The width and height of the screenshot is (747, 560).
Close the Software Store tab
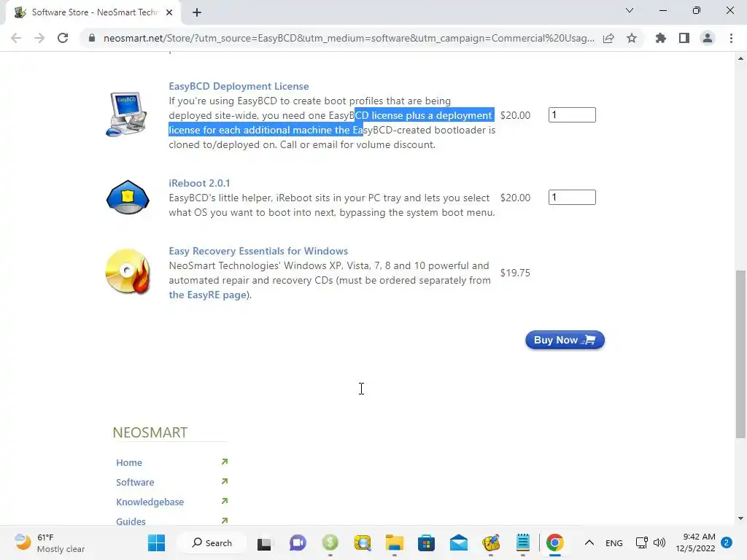point(169,12)
